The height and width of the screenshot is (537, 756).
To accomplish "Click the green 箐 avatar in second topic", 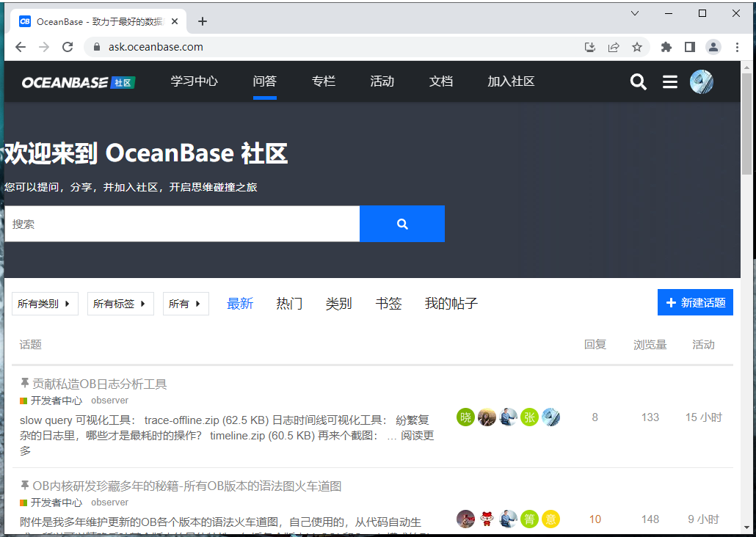I will pyautogui.click(x=529, y=519).
